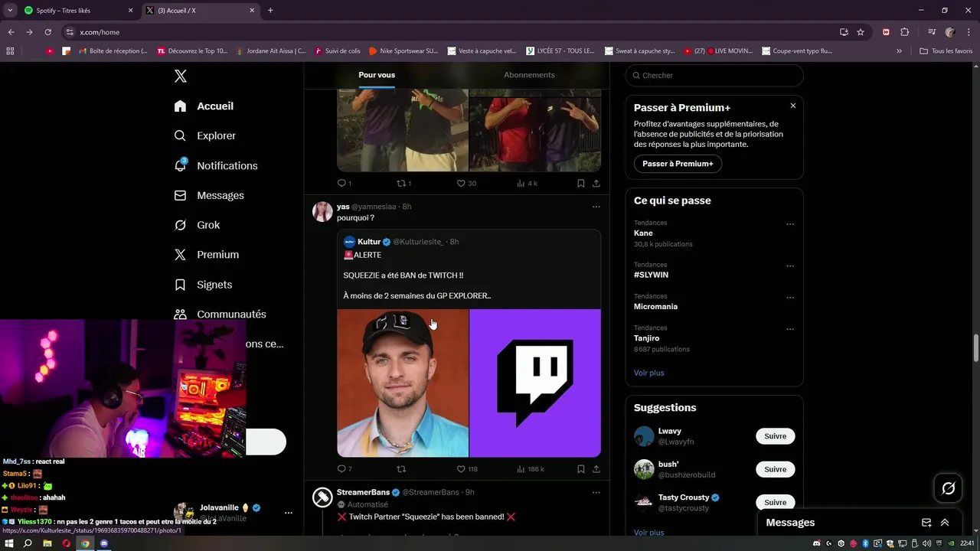The width and height of the screenshot is (980, 551).
Task: Open account menu next to Jolavanille
Action: (289, 513)
